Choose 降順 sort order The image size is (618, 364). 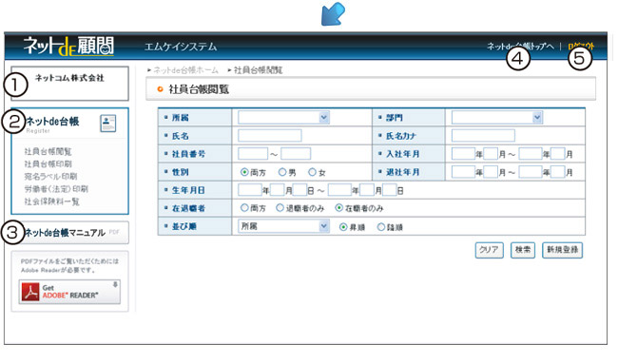click(x=381, y=227)
